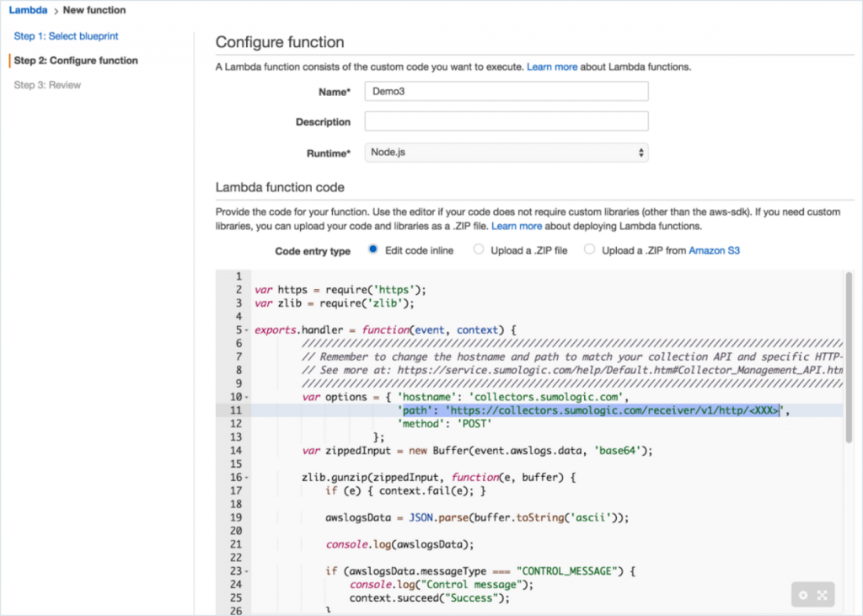Collapse code fold at line 5
863x616 pixels.
pyautogui.click(x=247, y=330)
